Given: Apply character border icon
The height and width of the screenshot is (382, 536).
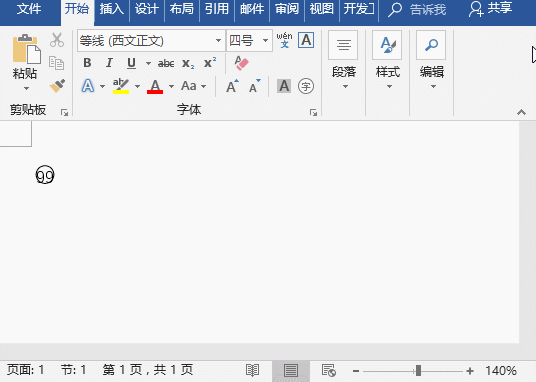Looking at the screenshot, I should click(x=306, y=40).
